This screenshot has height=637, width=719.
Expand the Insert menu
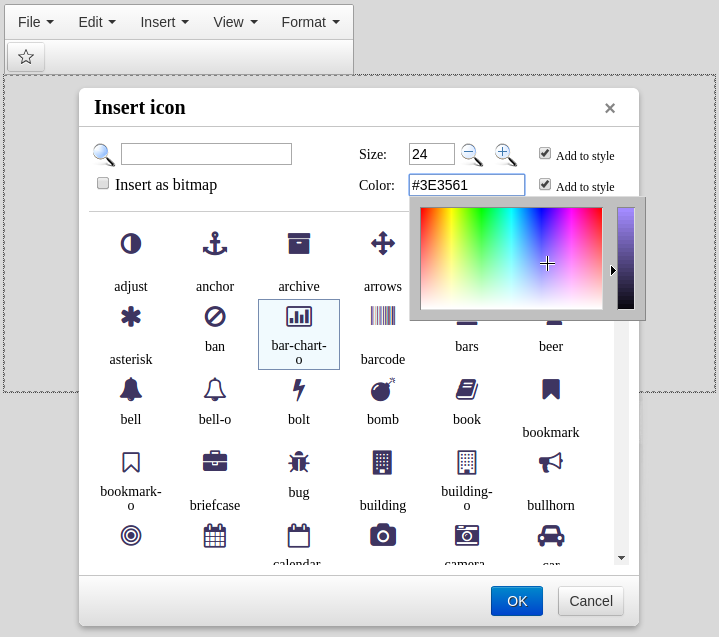(164, 21)
